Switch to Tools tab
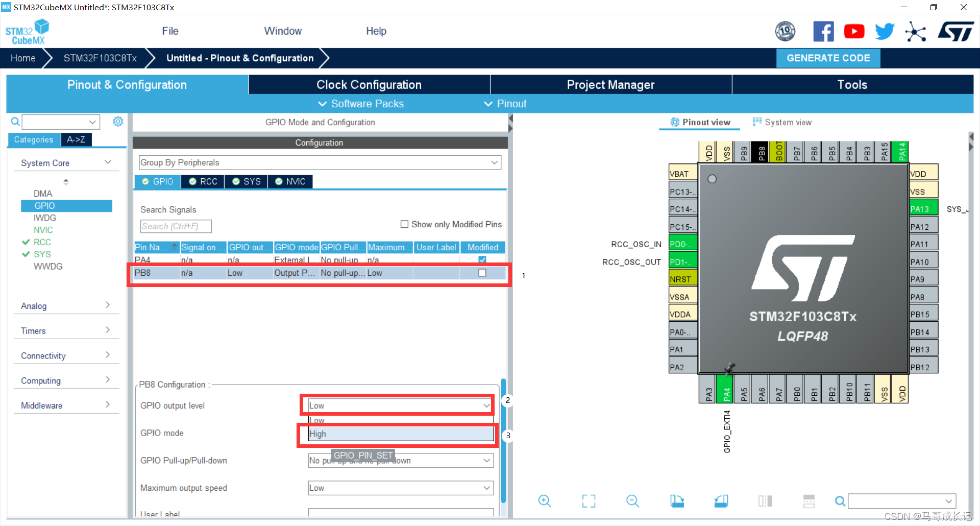The image size is (980, 526). pyautogui.click(x=852, y=85)
